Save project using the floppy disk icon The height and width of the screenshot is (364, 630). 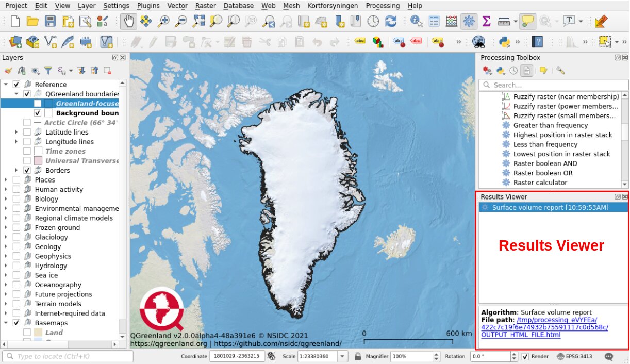[50, 21]
